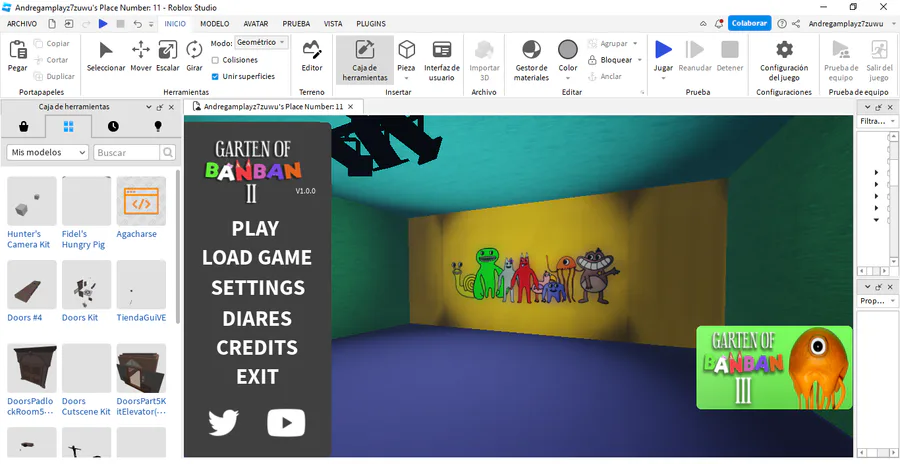Click the undo arrow in quick bar
This screenshot has width=900, height=464.
coord(137,24)
